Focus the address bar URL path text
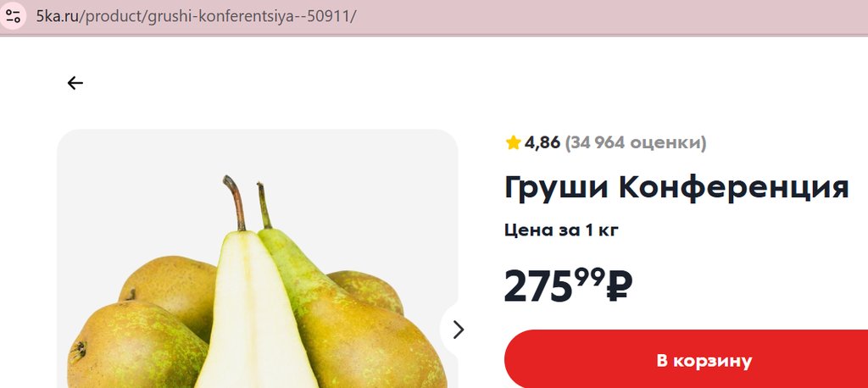The image size is (868, 388). [218, 15]
